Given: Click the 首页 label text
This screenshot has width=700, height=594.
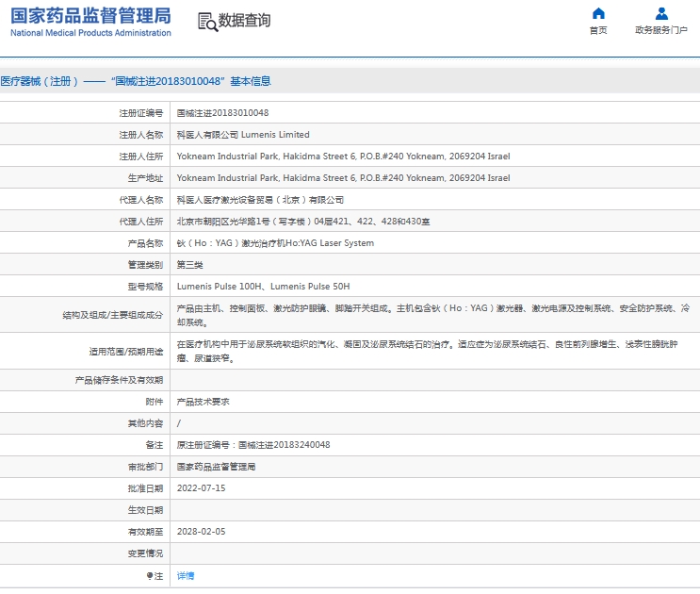Looking at the screenshot, I should coord(598,30).
